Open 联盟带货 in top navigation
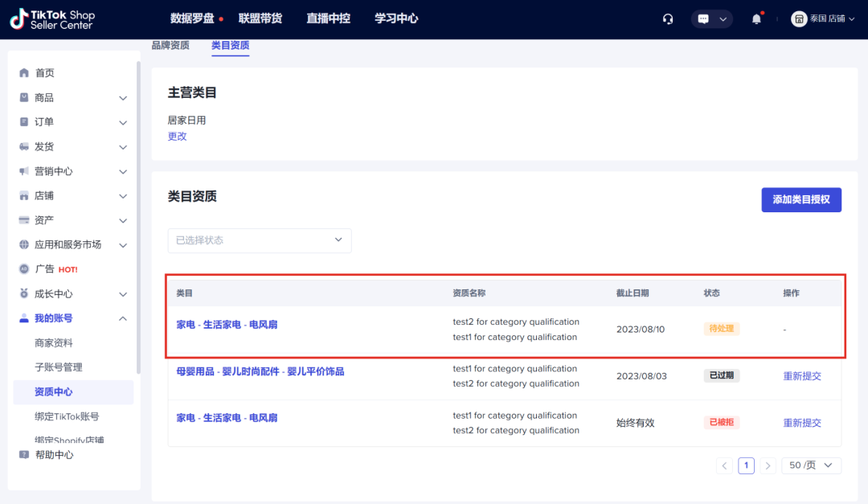868x504 pixels. pyautogui.click(x=260, y=18)
